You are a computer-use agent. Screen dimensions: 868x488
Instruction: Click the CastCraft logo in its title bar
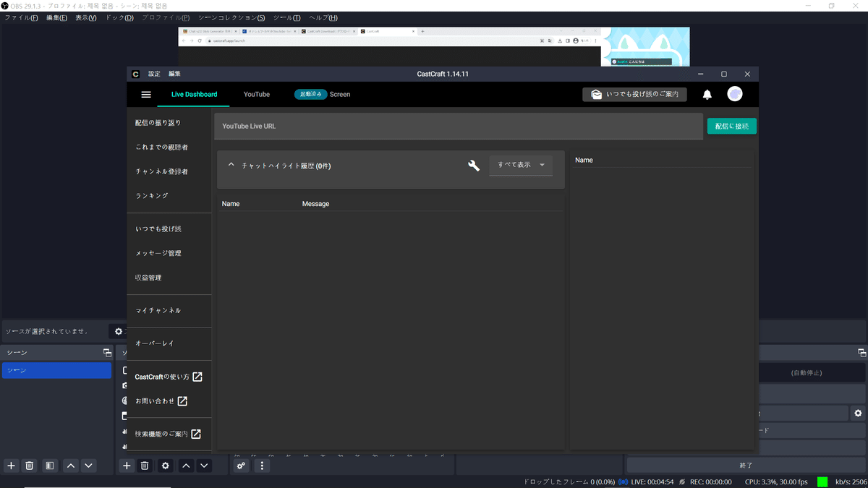(x=135, y=74)
